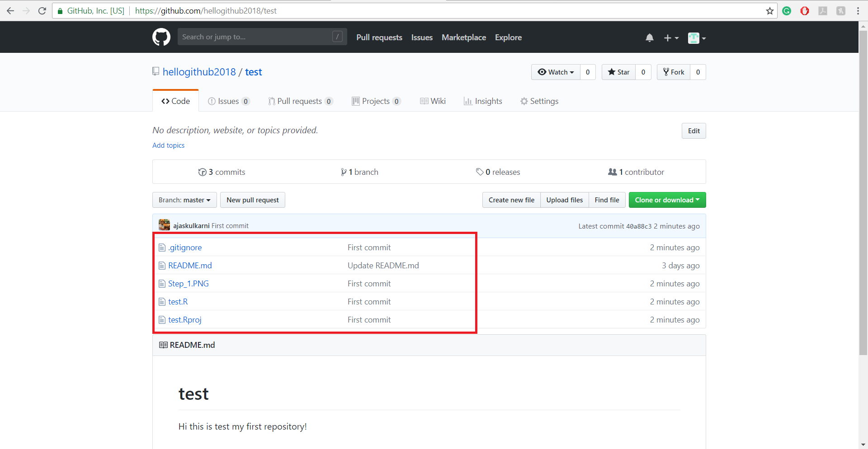The image size is (868, 449).
Task: Open the notifications bell
Action: [650, 38]
